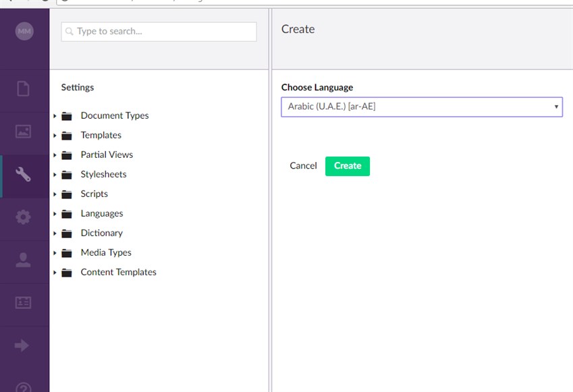
Task: Click the search field to type
Action: coord(159,31)
